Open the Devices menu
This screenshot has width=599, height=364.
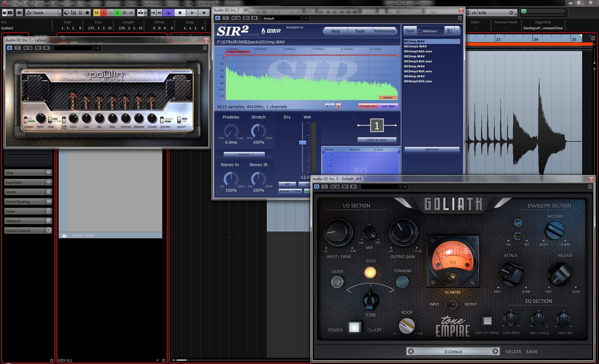click(131, 3)
